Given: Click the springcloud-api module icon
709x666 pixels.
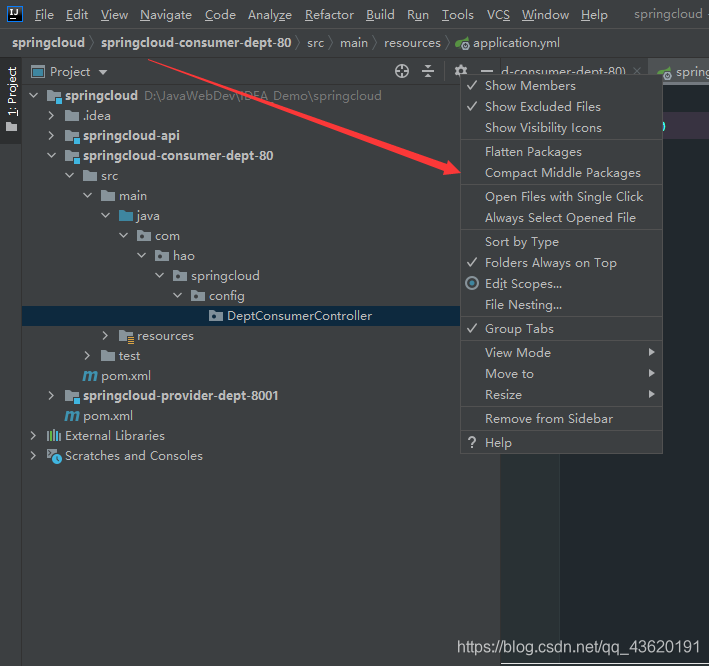Looking at the screenshot, I should click(72, 136).
